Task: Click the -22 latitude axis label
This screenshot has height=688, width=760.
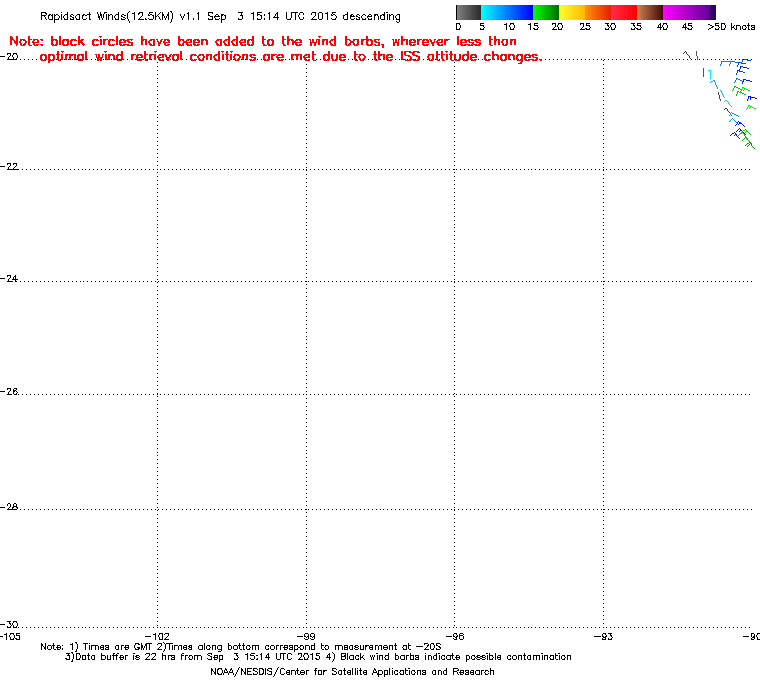Action: point(9,166)
